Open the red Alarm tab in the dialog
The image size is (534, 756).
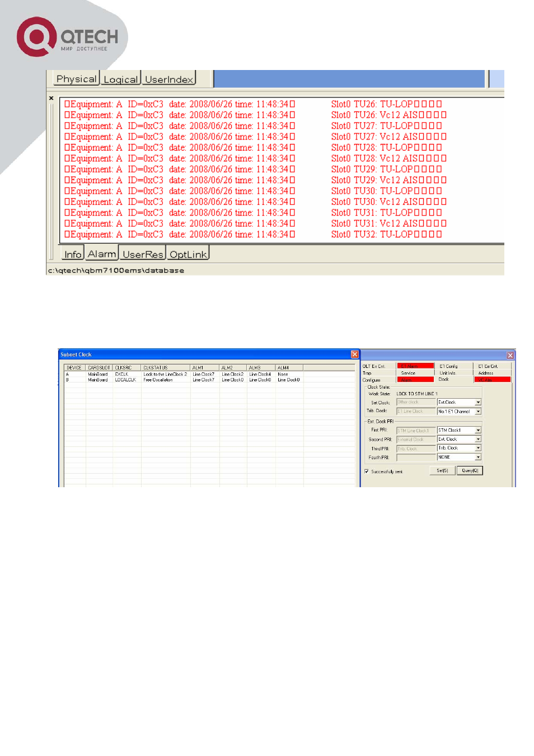[415, 380]
